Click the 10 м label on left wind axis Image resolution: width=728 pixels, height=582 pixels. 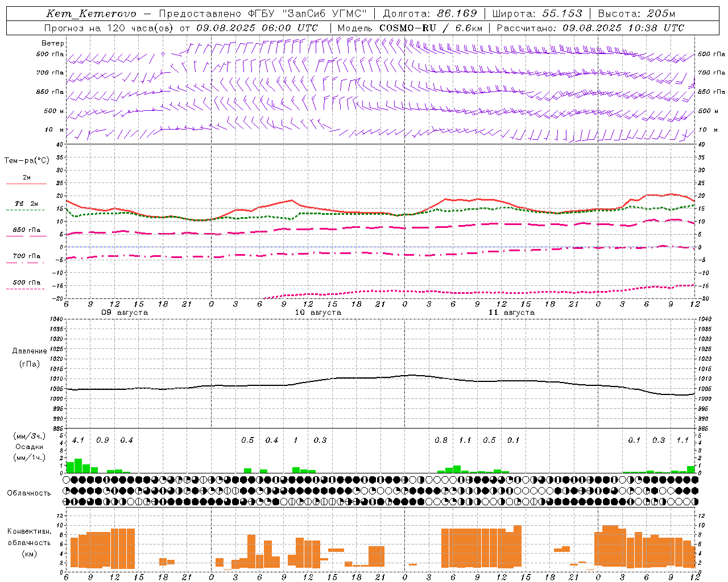[x=55, y=130]
